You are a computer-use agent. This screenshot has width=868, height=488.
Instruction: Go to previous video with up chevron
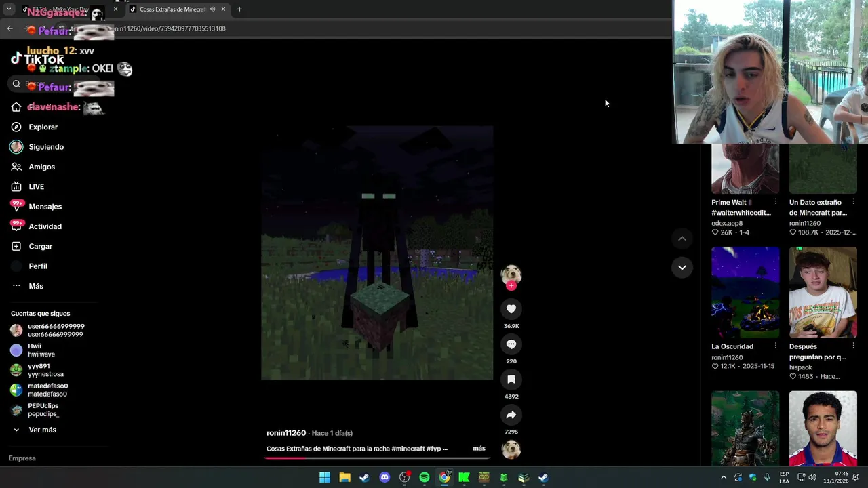point(682,239)
